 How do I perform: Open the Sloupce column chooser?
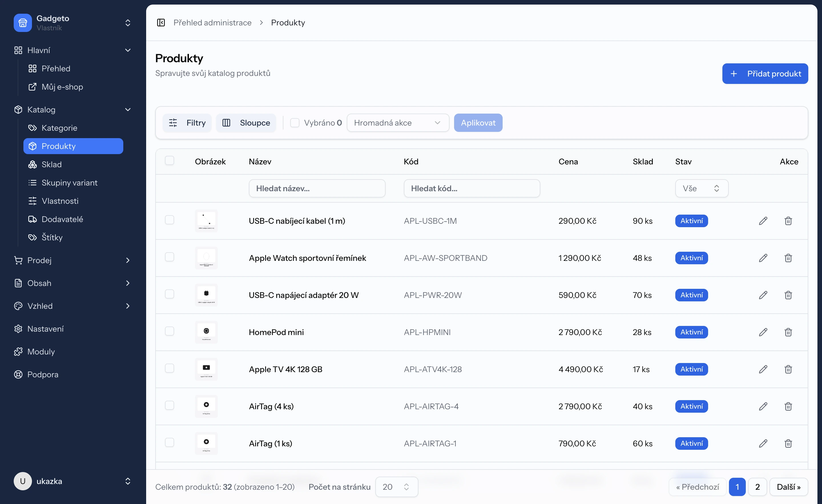point(246,123)
